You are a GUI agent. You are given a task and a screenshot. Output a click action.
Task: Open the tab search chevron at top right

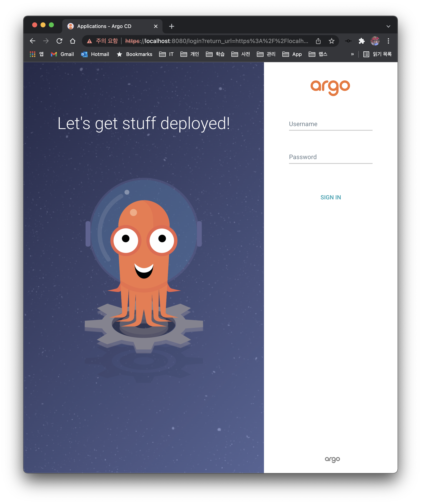tap(388, 26)
